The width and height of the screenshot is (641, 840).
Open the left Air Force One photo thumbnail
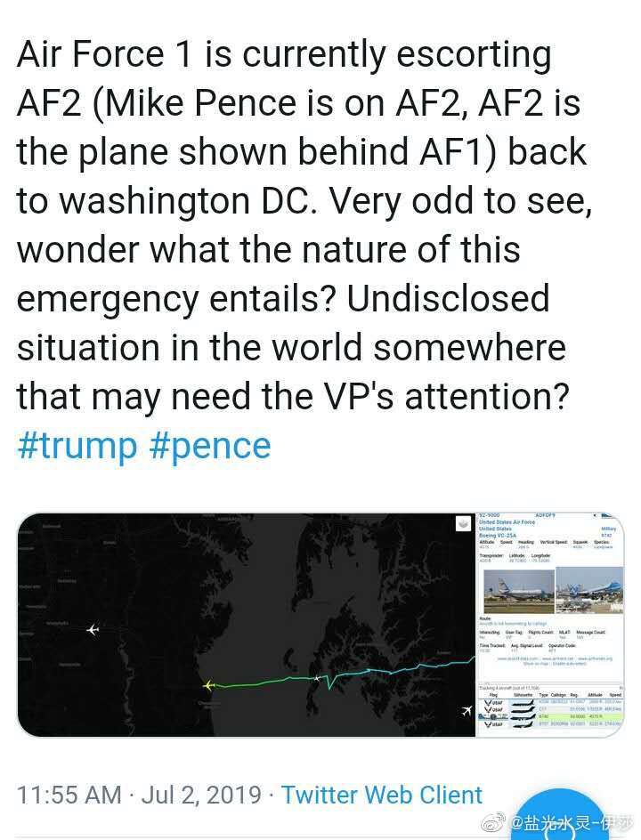[x=517, y=592]
